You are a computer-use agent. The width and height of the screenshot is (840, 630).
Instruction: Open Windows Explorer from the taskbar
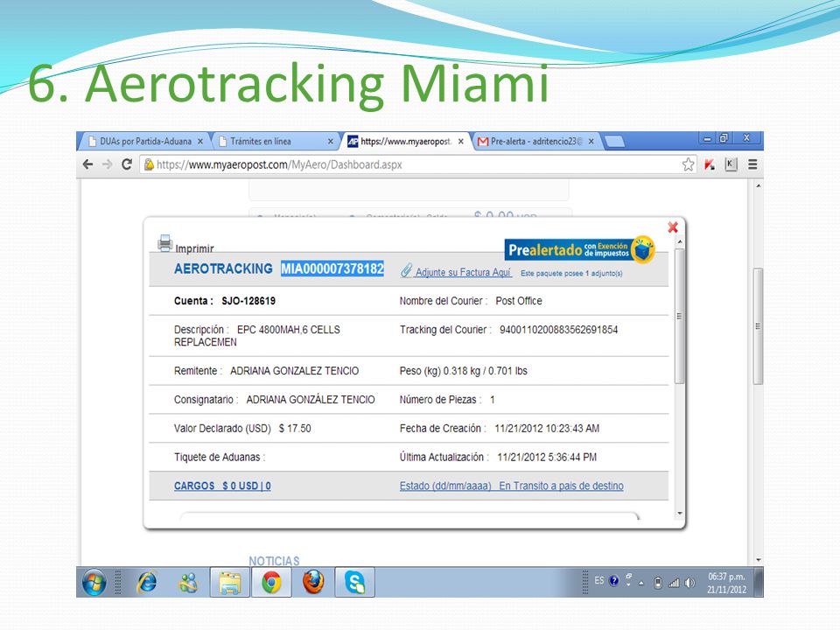(x=230, y=583)
